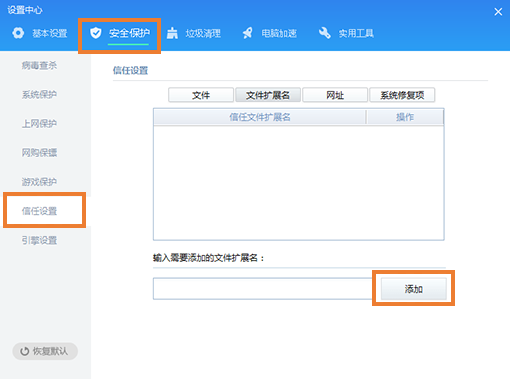Click the broom icon for 垃圾清理
This screenshot has height=379, width=510.
click(x=172, y=33)
